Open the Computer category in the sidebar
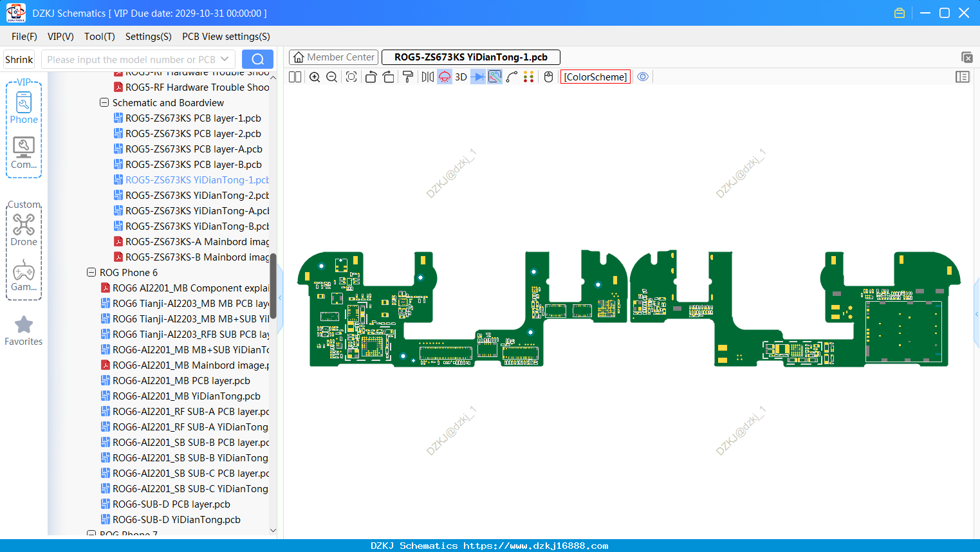 point(24,153)
